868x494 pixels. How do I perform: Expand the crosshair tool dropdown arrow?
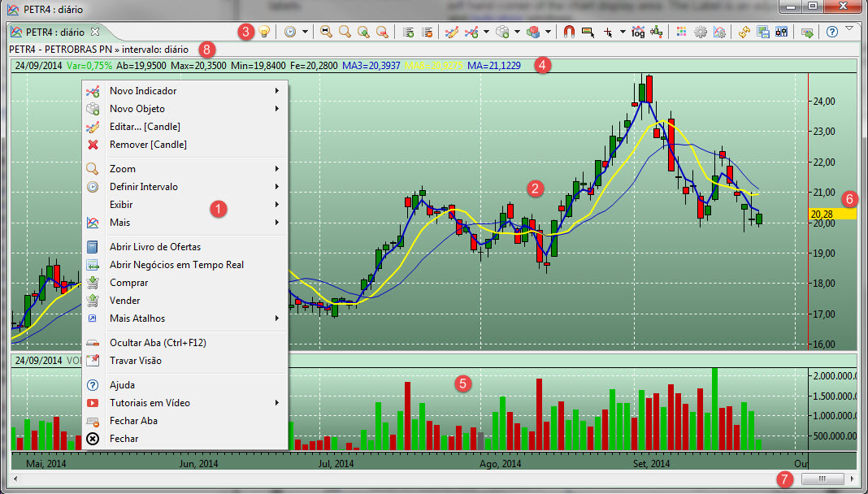pyautogui.click(x=623, y=32)
